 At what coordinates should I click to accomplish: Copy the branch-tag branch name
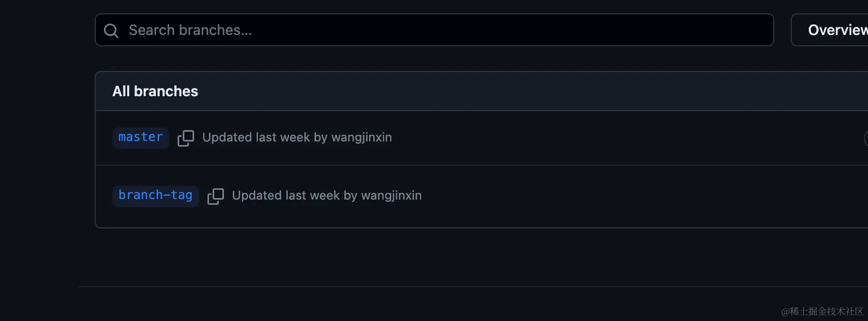click(216, 196)
